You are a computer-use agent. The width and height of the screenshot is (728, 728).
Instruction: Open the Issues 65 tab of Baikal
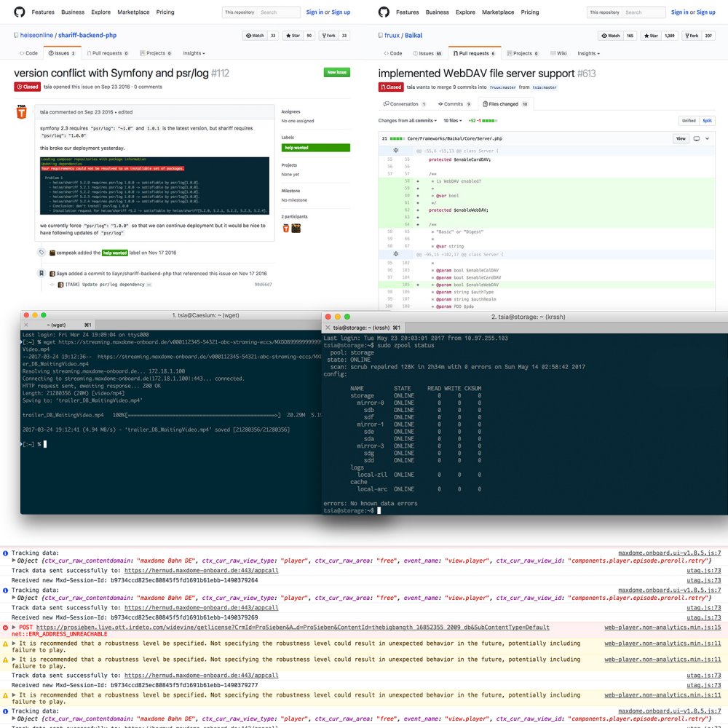pos(427,53)
